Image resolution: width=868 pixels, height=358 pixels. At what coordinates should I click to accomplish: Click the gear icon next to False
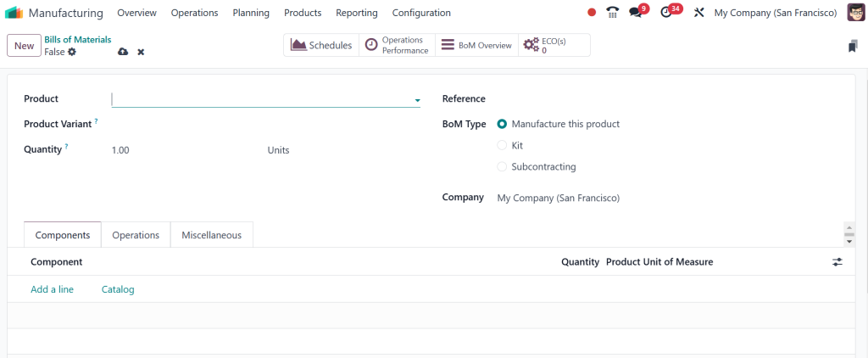[x=72, y=52]
